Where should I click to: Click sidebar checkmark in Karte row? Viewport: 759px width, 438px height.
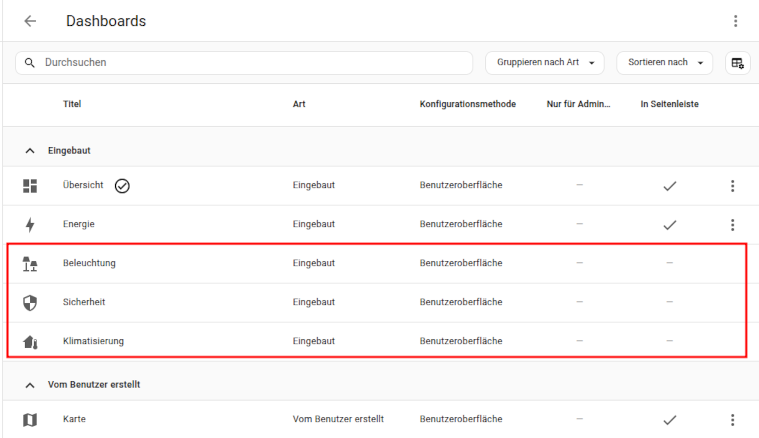coord(669,420)
